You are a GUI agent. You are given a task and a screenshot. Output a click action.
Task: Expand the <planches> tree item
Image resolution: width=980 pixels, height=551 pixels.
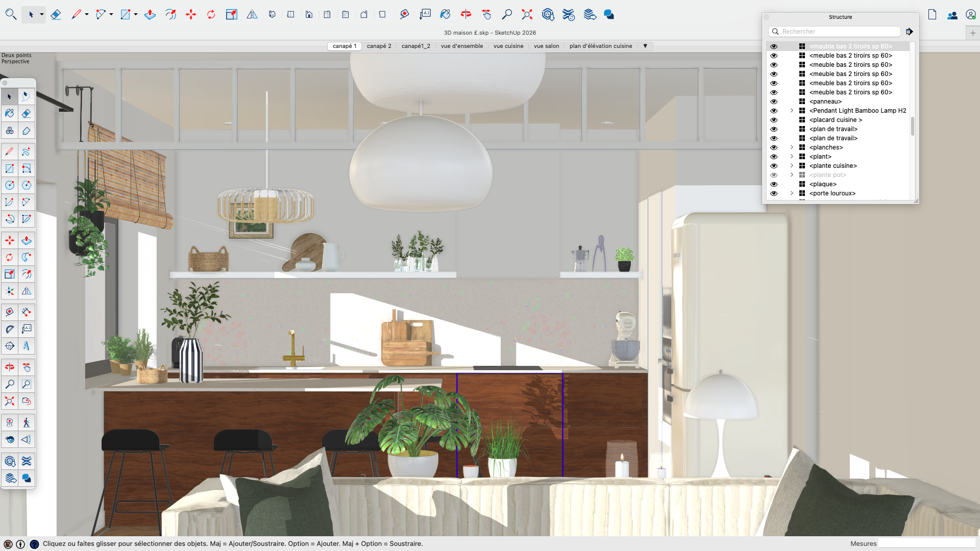tap(792, 147)
